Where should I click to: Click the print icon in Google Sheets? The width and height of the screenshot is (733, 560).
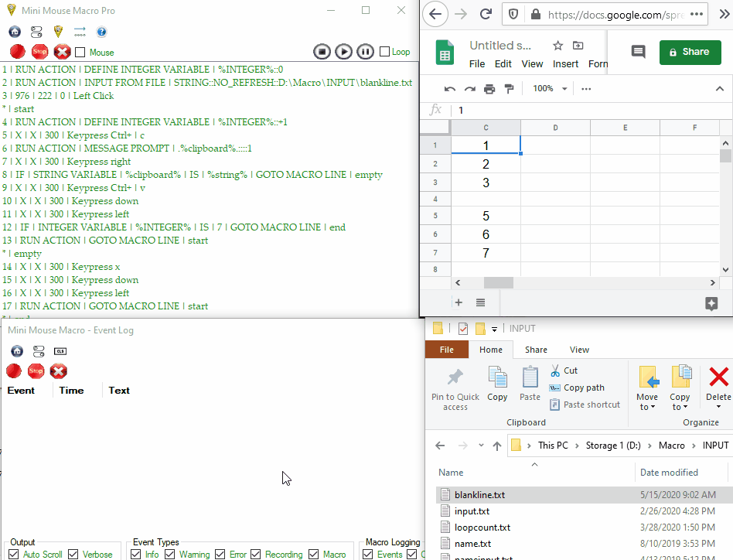point(489,89)
